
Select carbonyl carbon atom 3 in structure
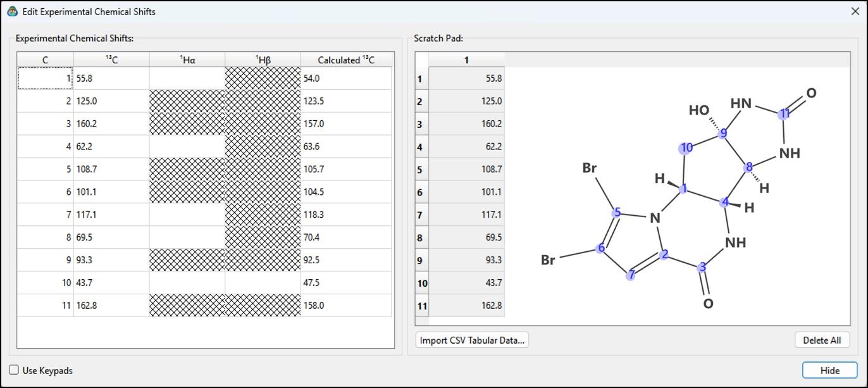[x=702, y=267]
